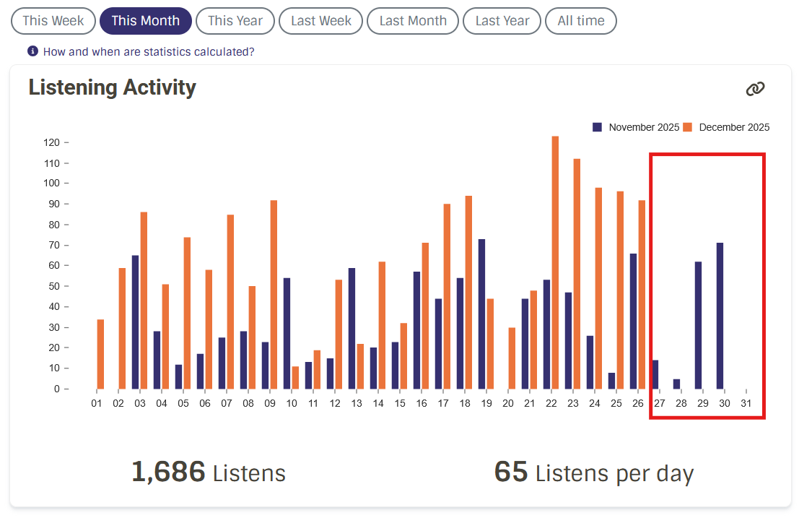The width and height of the screenshot is (812, 518).
Task: Switch to Last Month range
Action: (x=412, y=21)
